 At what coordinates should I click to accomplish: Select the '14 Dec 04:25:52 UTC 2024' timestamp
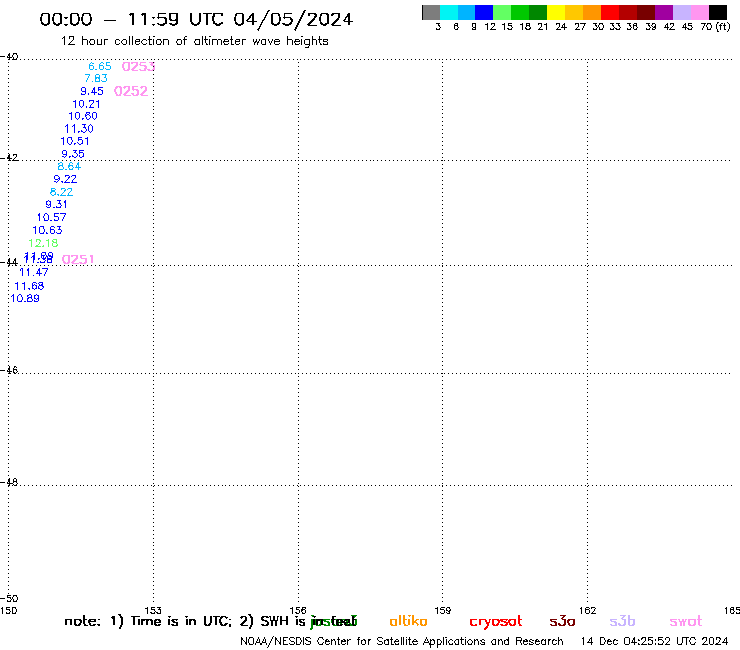[x=655, y=641]
